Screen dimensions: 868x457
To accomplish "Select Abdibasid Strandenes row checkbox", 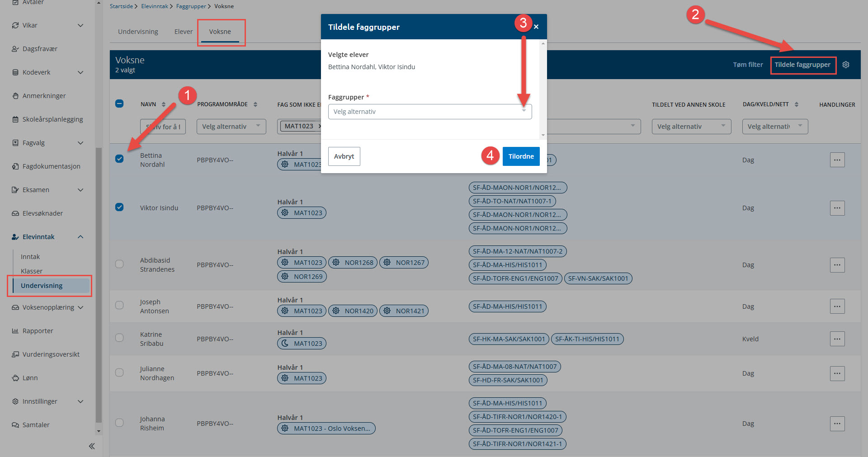I will click(119, 264).
